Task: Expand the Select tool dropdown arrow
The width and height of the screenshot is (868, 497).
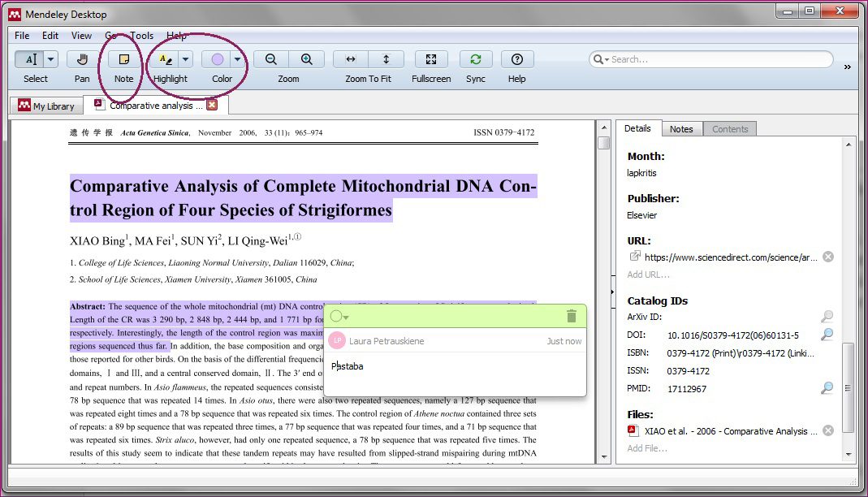Action: tap(51, 59)
